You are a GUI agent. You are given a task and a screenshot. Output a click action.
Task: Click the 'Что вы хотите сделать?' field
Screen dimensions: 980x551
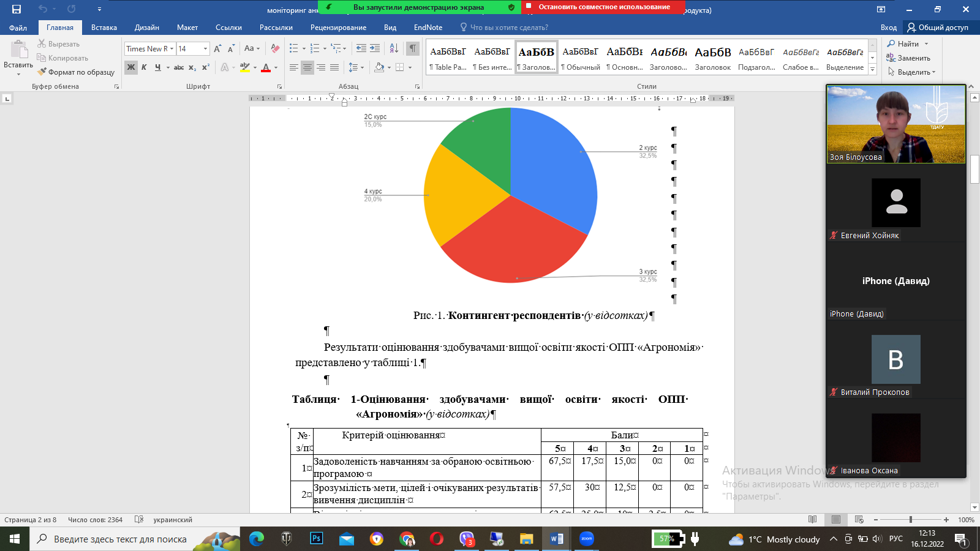pos(508,28)
